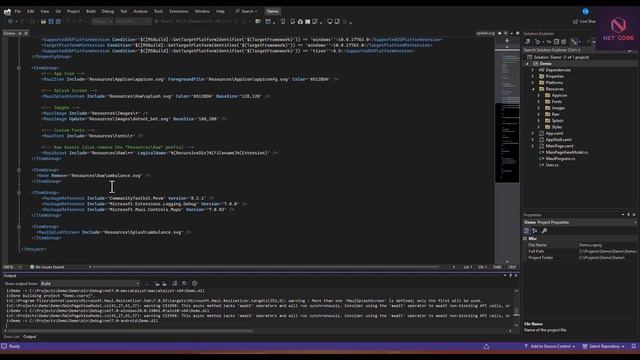
Task: Pin the Demo editor tab
Action: [20, 33]
